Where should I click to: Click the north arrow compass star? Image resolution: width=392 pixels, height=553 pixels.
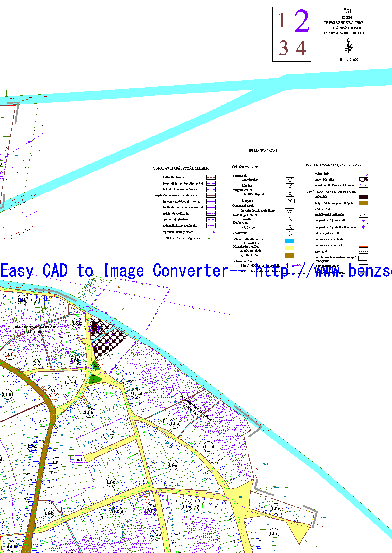348,48
